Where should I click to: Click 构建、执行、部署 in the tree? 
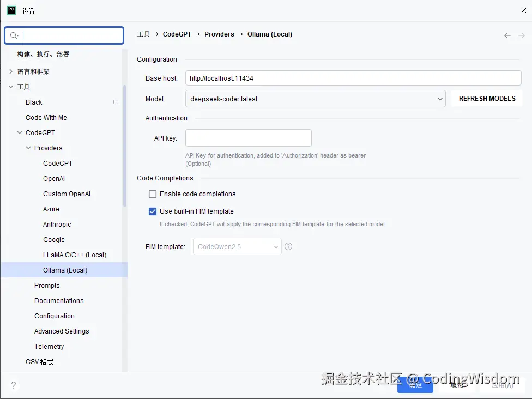43,55
